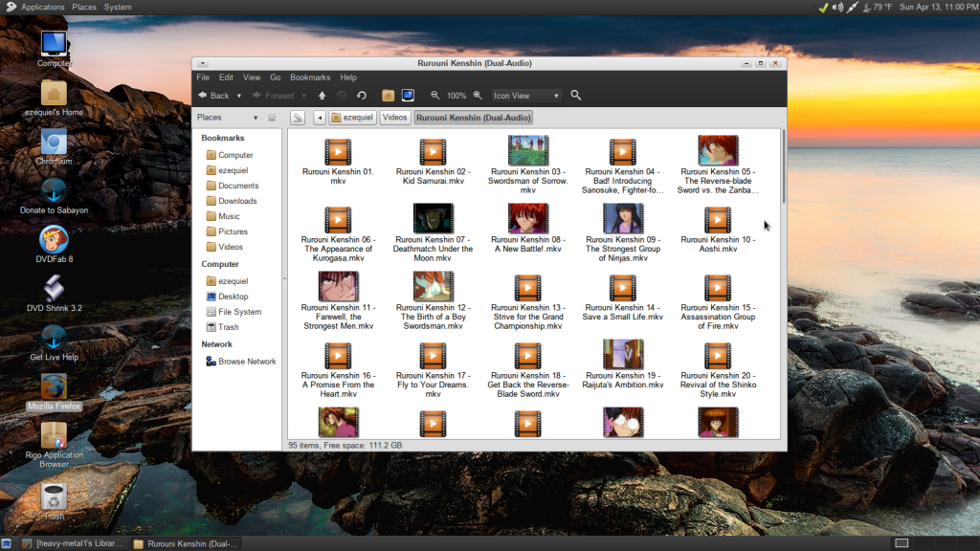Open the Icon View mode dropdown
The image size is (980, 551).
(x=526, y=96)
